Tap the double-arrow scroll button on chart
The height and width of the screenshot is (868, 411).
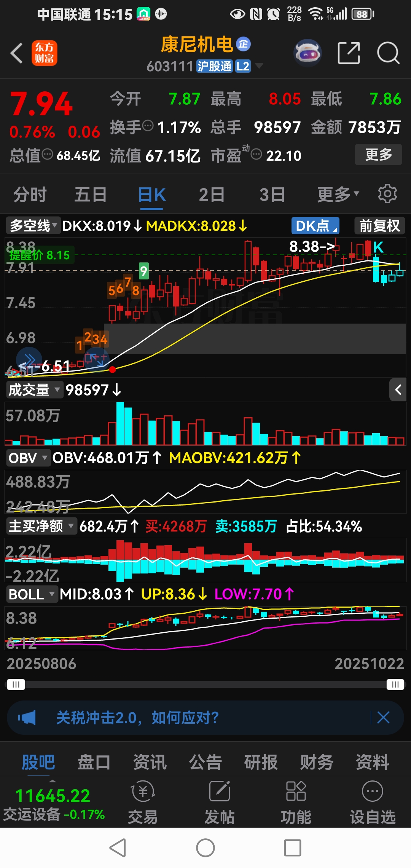29,360
